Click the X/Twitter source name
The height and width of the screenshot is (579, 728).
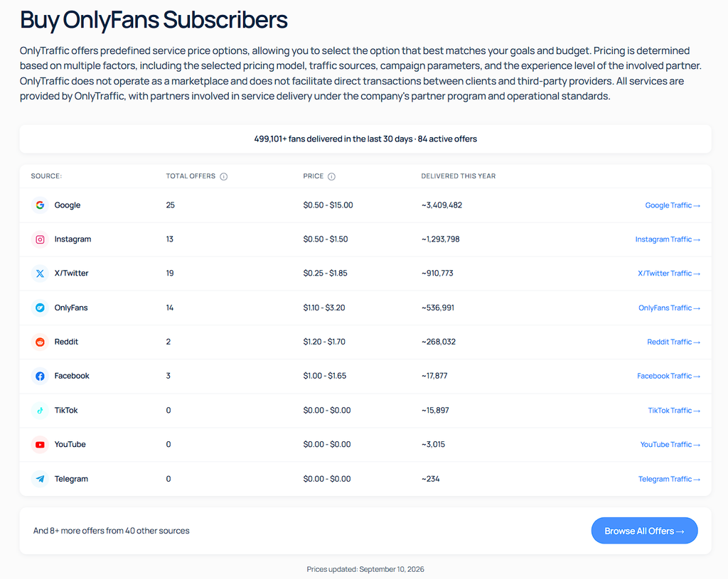coord(71,274)
